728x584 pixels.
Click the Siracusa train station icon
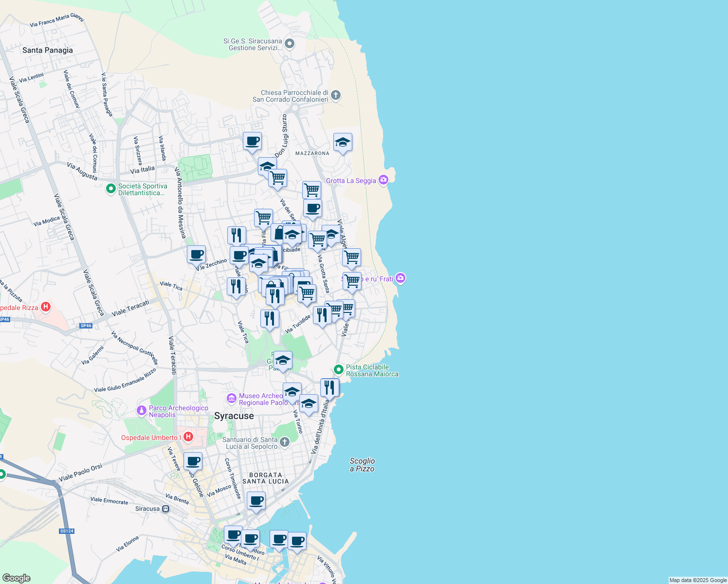pos(165,509)
